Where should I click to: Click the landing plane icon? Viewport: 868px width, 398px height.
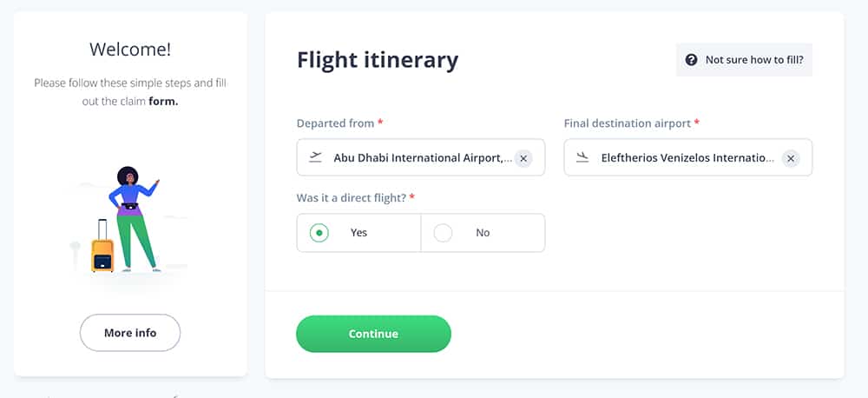582,157
